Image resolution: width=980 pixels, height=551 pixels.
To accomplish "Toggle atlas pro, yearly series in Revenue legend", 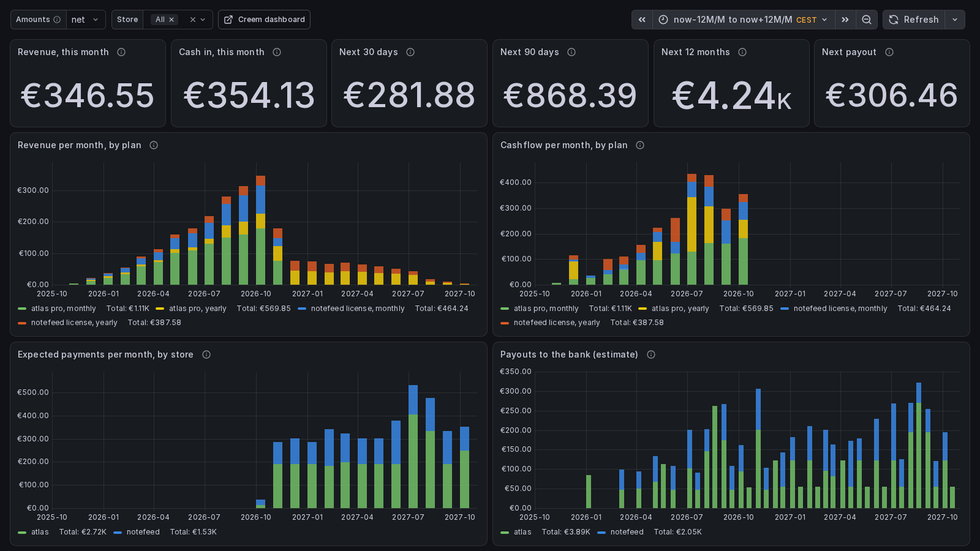I will coord(197,309).
